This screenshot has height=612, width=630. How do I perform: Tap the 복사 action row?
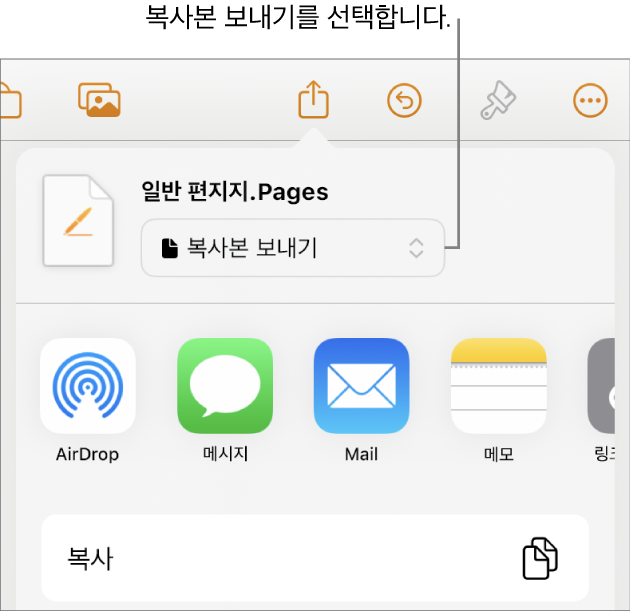(x=315, y=558)
